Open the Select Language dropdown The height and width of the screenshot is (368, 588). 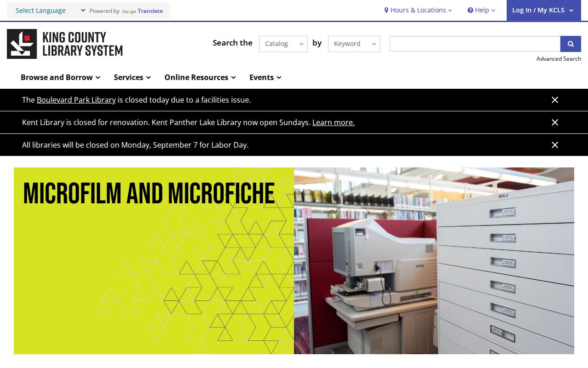(x=50, y=11)
